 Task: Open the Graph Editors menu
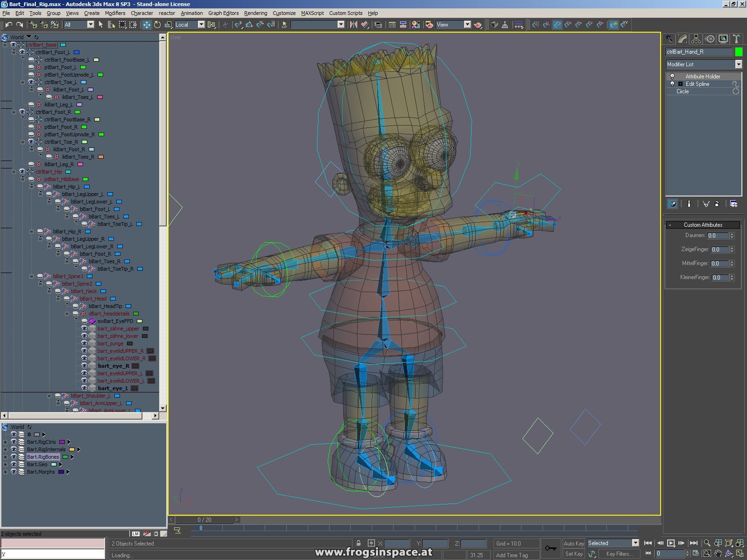(223, 13)
